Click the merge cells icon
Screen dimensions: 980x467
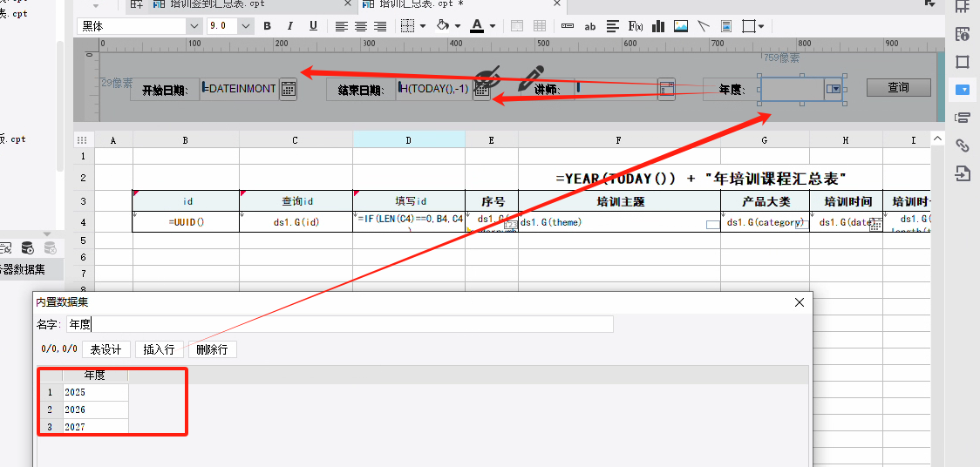(517, 26)
